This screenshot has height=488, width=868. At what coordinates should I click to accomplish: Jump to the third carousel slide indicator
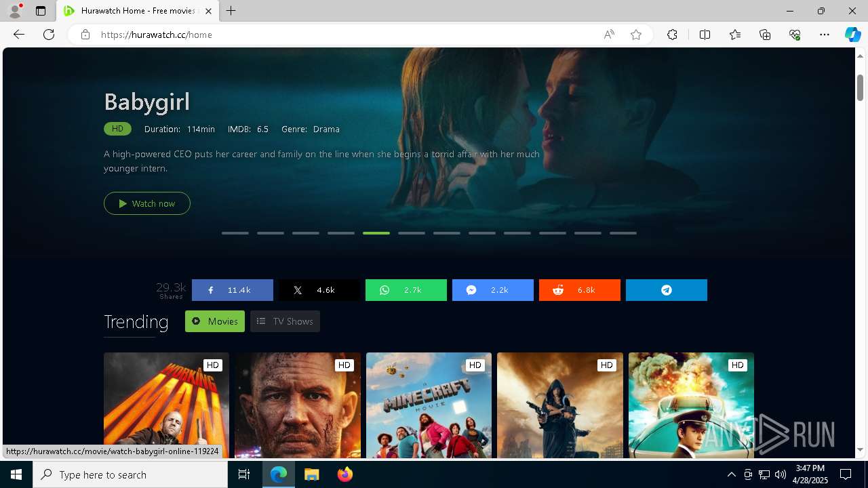[x=306, y=233]
